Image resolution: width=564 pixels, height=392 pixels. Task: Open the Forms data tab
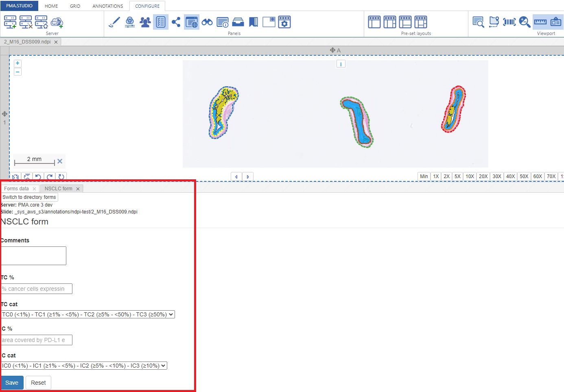tap(16, 189)
